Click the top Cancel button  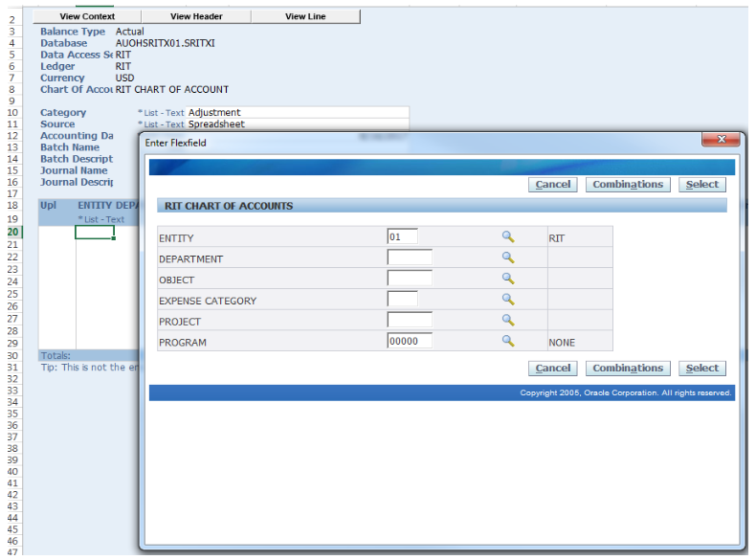[553, 185]
